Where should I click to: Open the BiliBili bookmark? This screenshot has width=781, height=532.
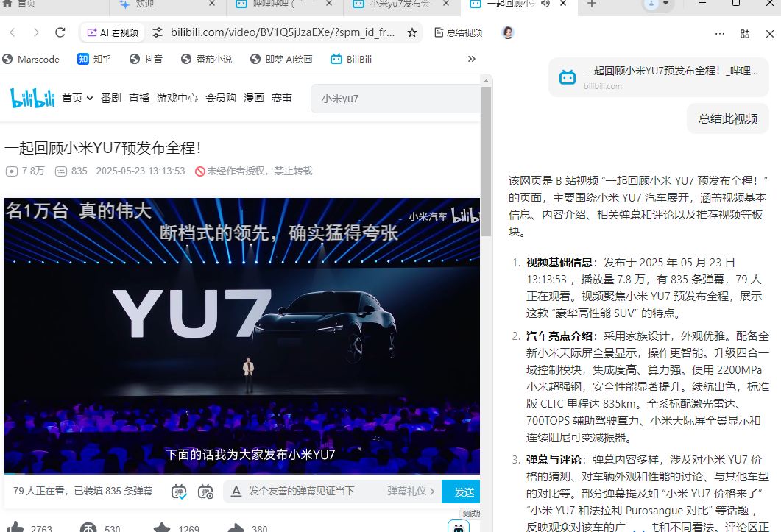351,60
